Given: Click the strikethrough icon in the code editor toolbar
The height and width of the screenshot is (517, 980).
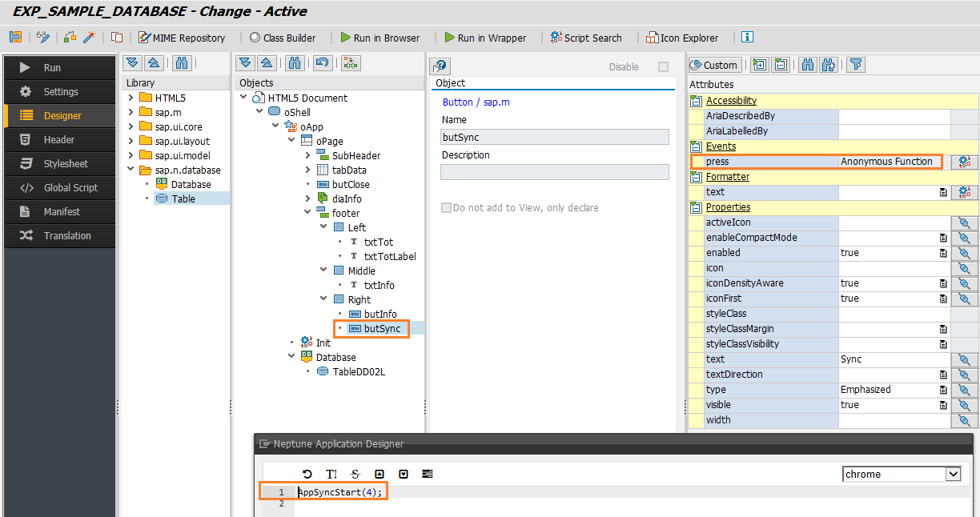Looking at the screenshot, I should [x=355, y=474].
